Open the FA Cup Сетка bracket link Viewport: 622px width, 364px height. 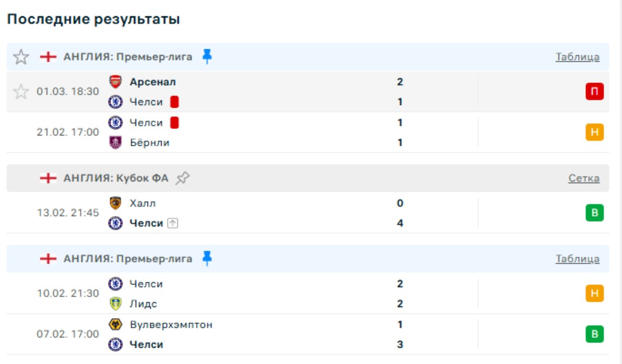(584, 178)
